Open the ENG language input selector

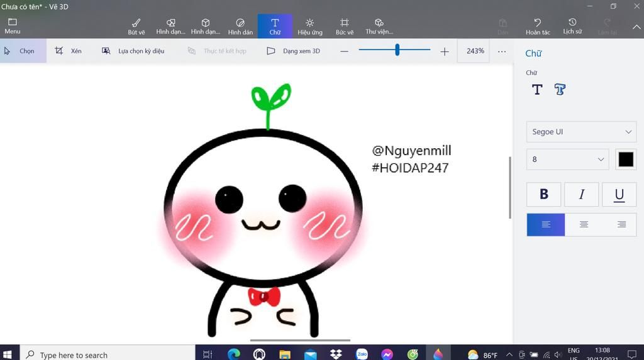pos(574,354)
